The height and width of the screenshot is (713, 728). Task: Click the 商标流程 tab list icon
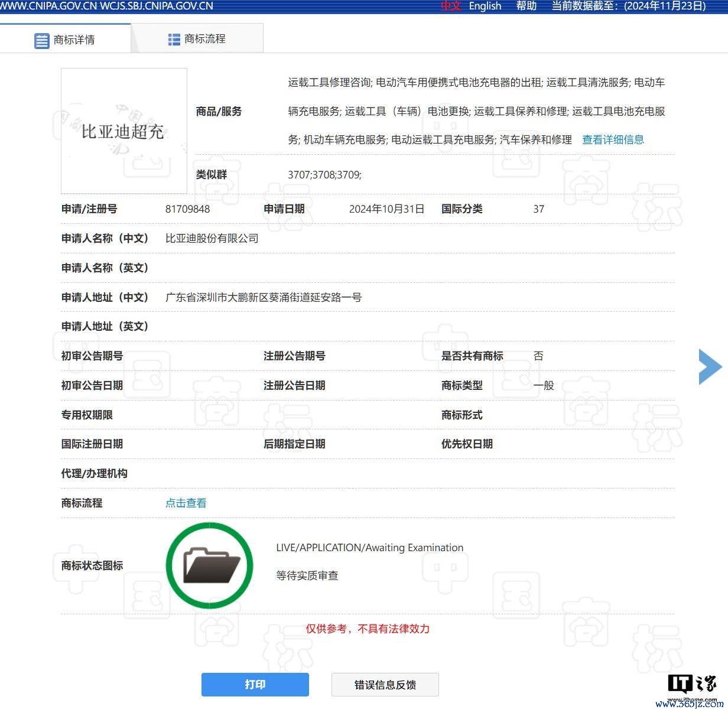tap(174, 40)
